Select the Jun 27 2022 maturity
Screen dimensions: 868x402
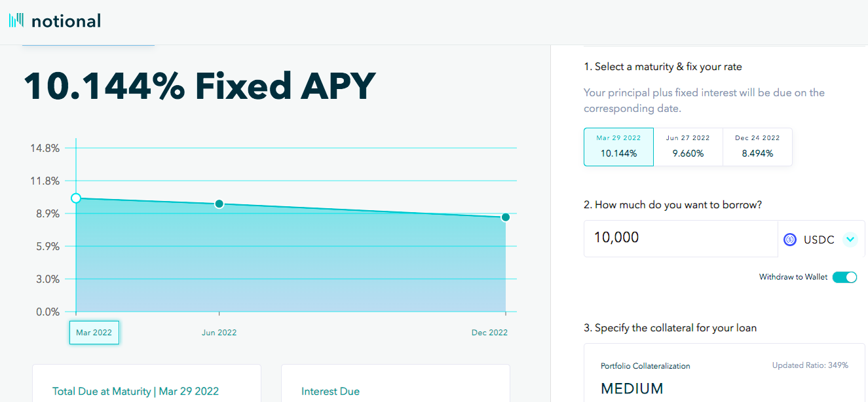(x=688, y=147)
